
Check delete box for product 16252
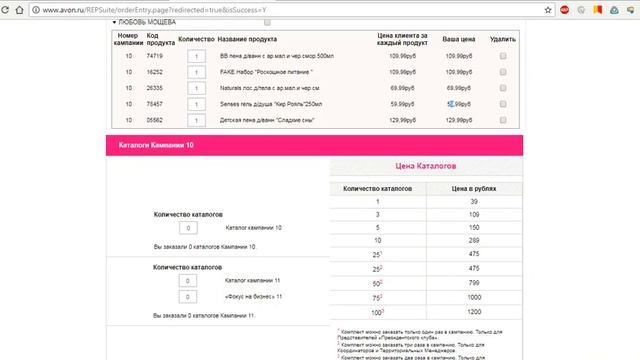point(503,72)
